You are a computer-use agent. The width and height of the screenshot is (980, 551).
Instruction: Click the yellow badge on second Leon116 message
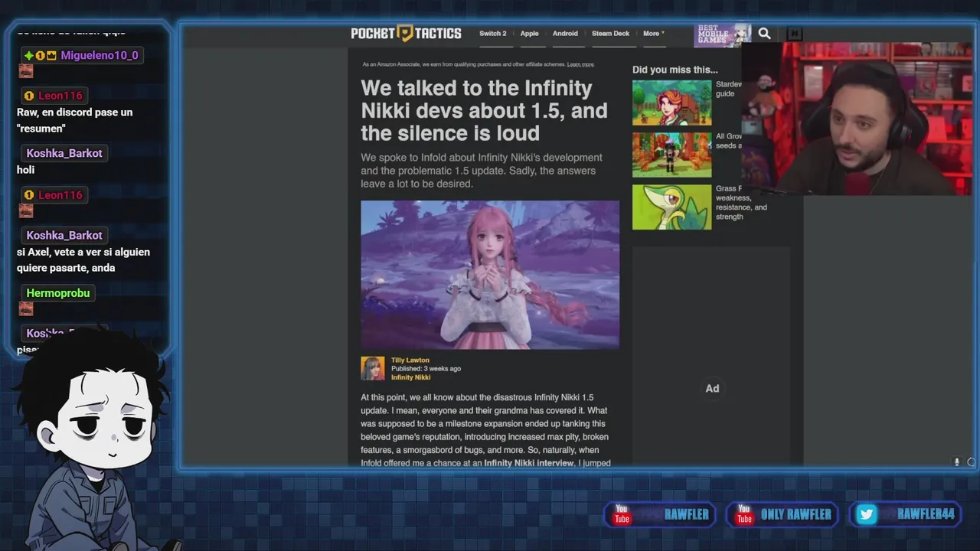point(29,195)
